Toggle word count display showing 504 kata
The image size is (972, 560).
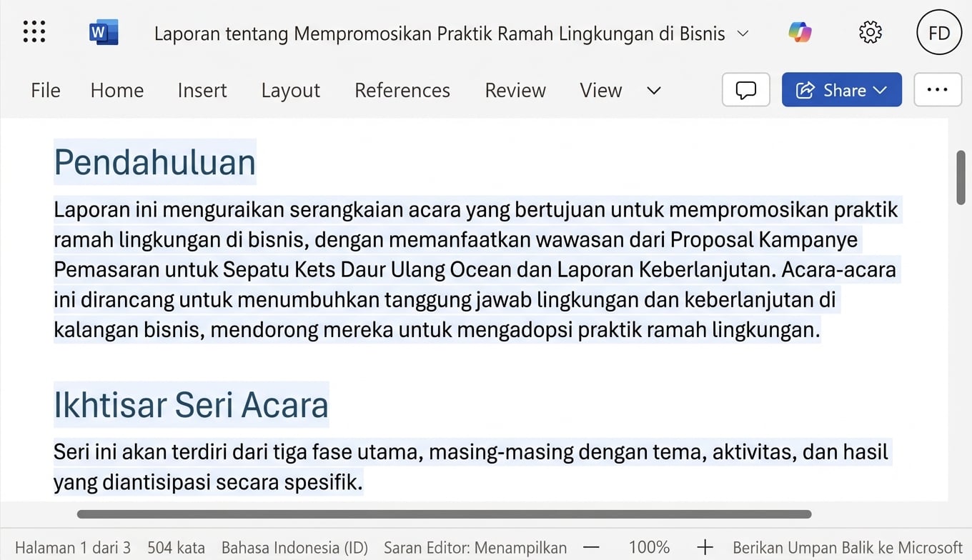pos(176,547)
